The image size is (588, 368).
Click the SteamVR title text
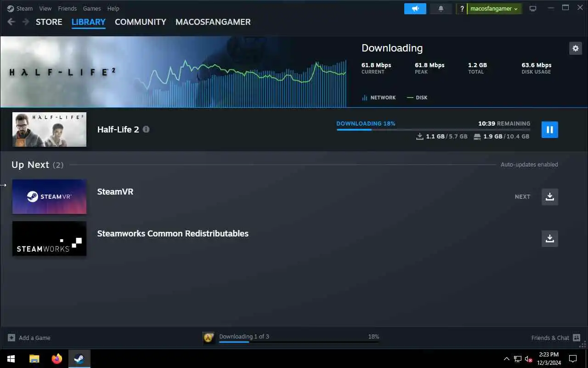(115, 191)
